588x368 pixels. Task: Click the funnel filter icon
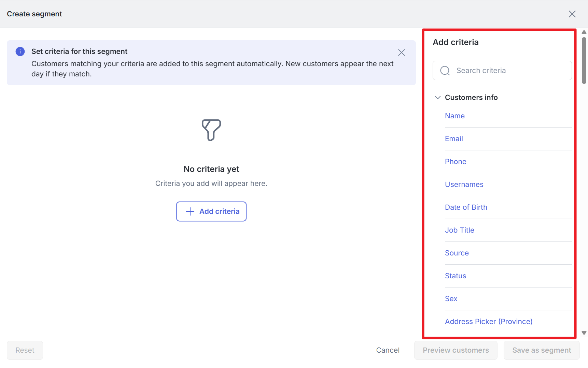coord(211,130)
